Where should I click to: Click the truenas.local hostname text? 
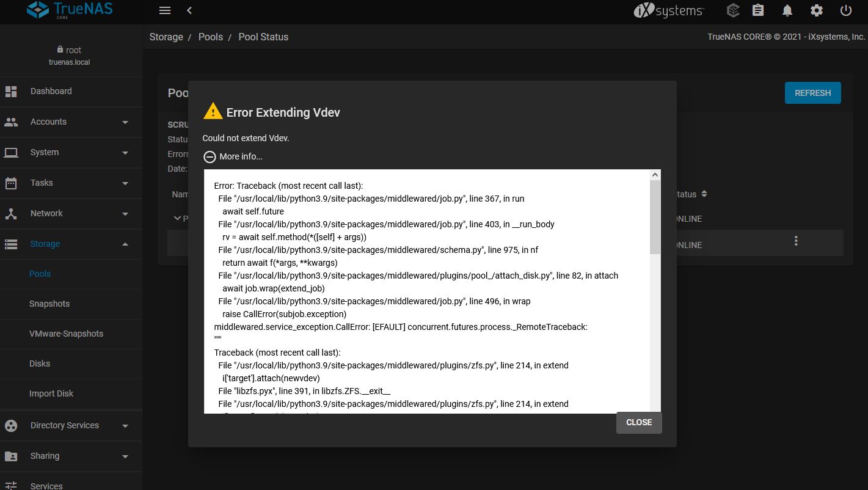[x=70, y=62]
